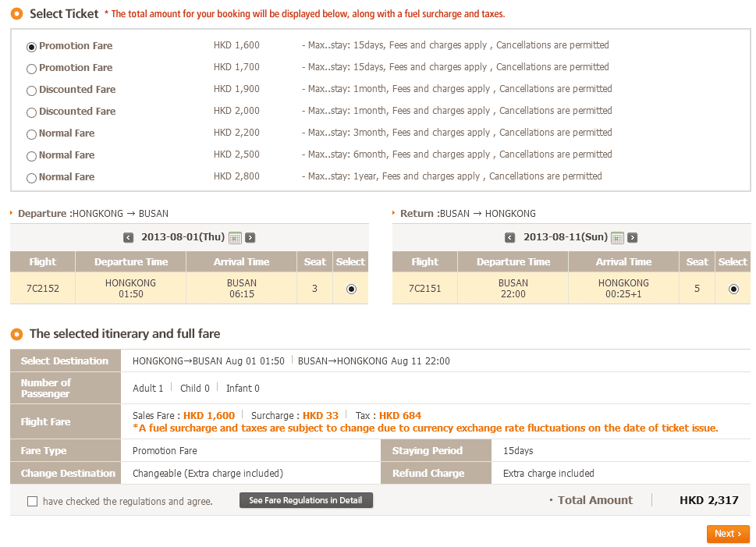Go to next return date arrow
Image resolution: width=756 pixels, height=547 pixels.
pos(633,238)
